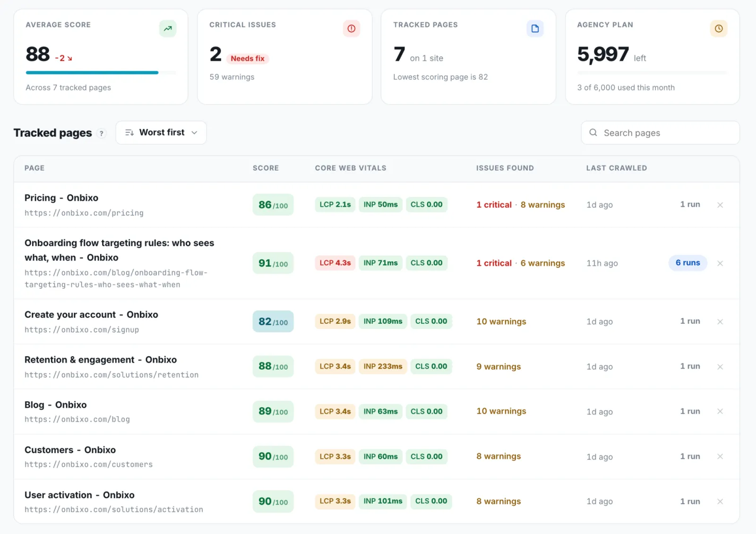The height and width of the screenshot is (534, 756).
Task: Open the User activation - Onbixo page
Action: [79, 495]
